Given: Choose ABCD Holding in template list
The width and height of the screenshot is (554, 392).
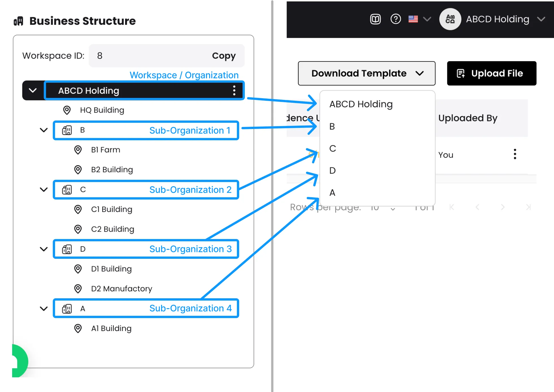Looking at the screenshot, I should coord(361,104).
